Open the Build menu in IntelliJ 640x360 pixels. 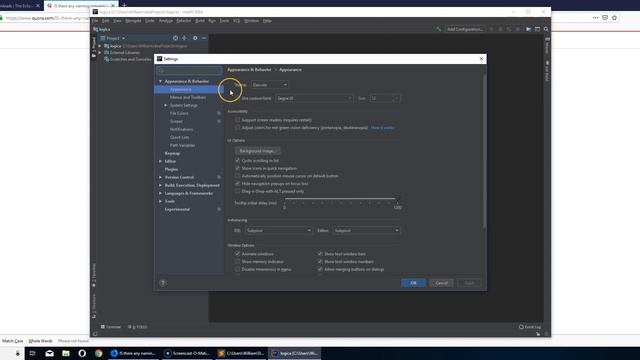[200, 21]
